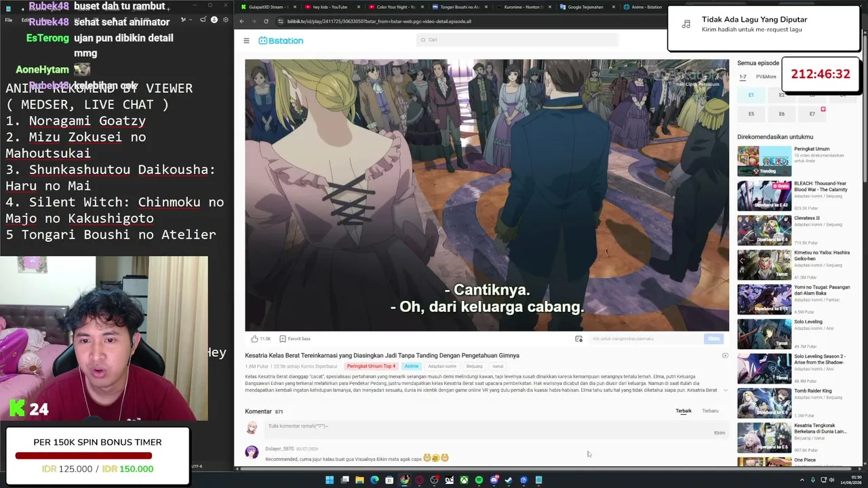The width and height of the screenshot is (868, 488).
Task: Click the icon right of the anime title
Action: pyautogui.click(x=725, y=356)
